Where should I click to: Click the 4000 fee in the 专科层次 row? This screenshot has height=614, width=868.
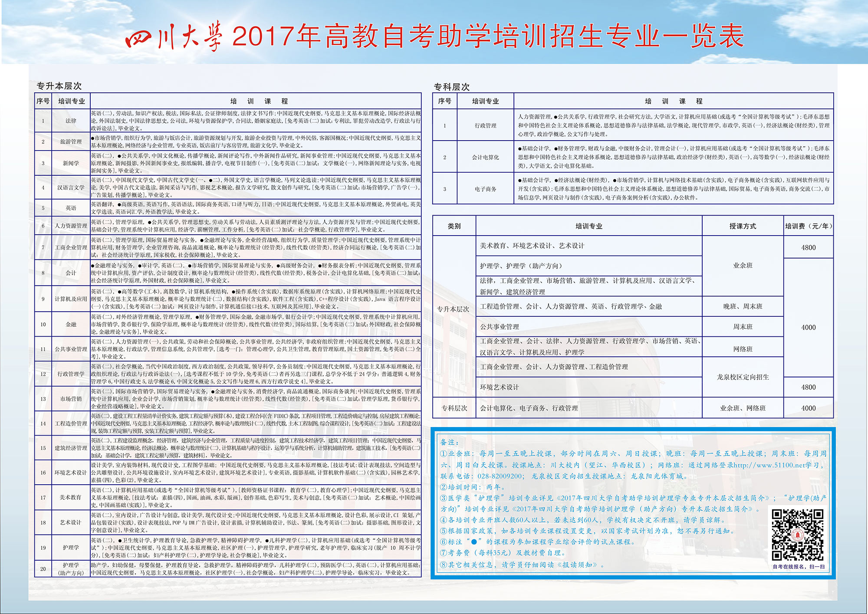click(x=809, y=408)
